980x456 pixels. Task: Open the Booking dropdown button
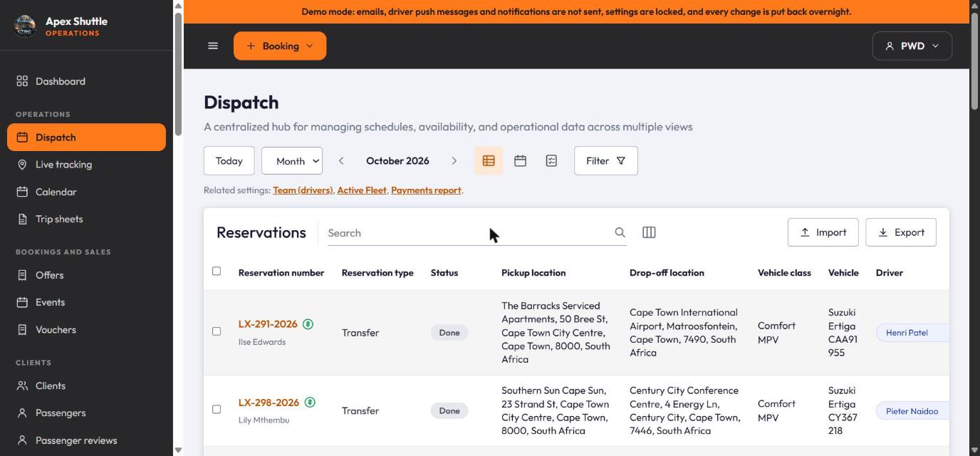(x=280, y=46)
